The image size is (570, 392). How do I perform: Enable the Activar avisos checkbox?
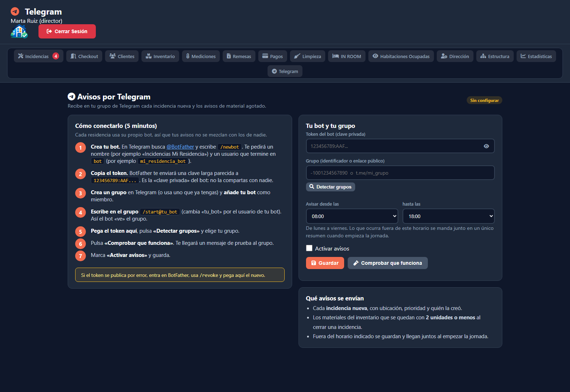click(309, 248)
